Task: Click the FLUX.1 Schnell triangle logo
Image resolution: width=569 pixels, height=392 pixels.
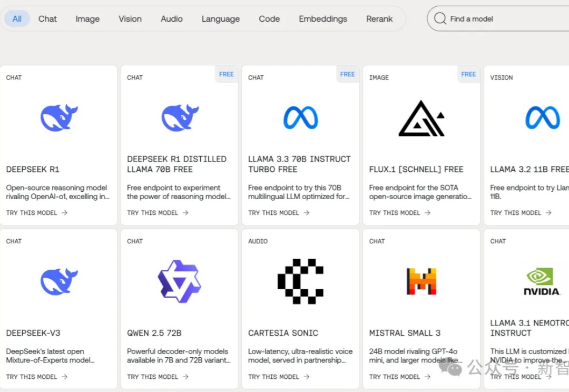Action: coord(421,118)
